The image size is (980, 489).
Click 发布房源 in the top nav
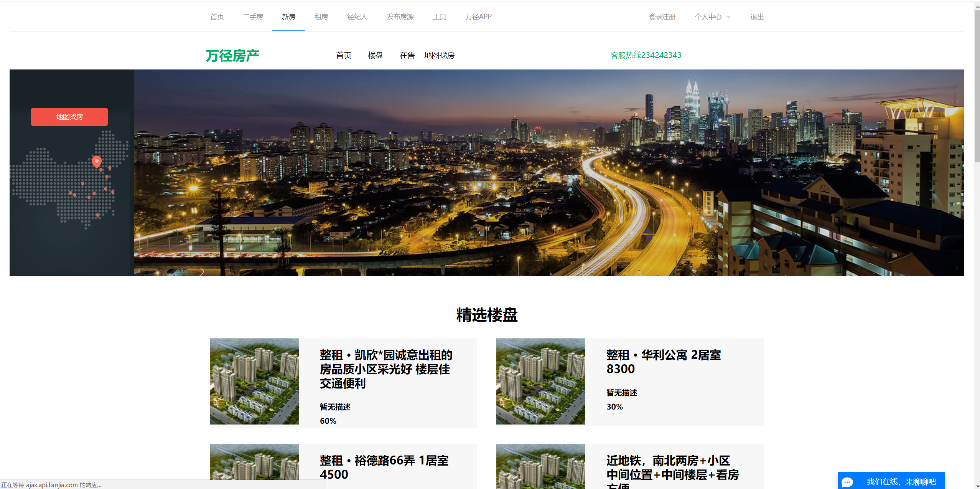point(400,17)
